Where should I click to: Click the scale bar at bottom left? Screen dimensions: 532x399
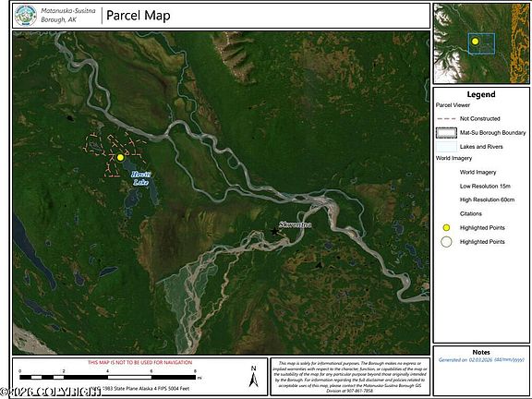[107, 377]
